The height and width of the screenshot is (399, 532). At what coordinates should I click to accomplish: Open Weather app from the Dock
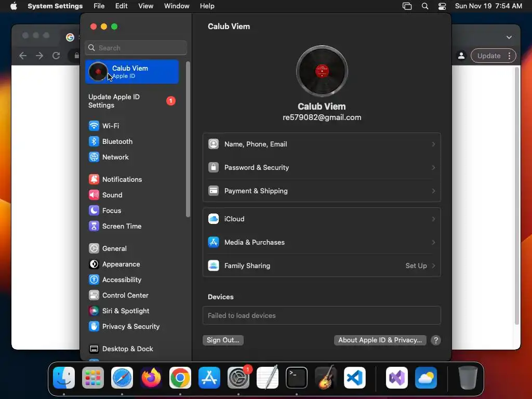click(426, 378)
